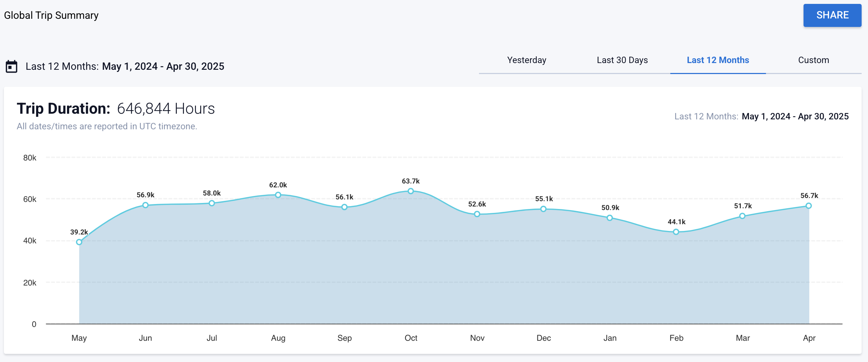Open the Last 12 Months tab
Image resolution: width=868 pixels, height=362 pixels.
(718, 60)
